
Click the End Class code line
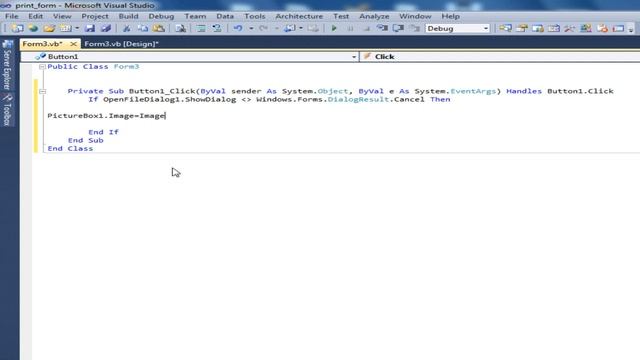[x=70, y=149]
